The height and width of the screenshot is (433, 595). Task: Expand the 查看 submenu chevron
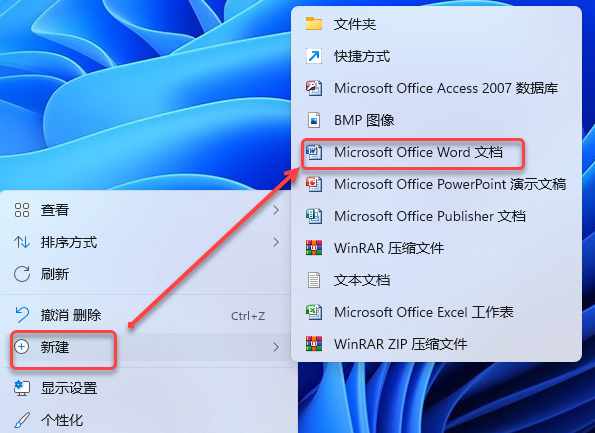pos(276,210)
